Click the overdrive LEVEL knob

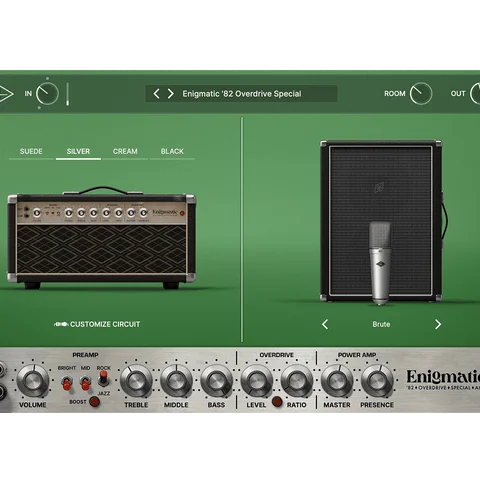[x=256, y=381]
